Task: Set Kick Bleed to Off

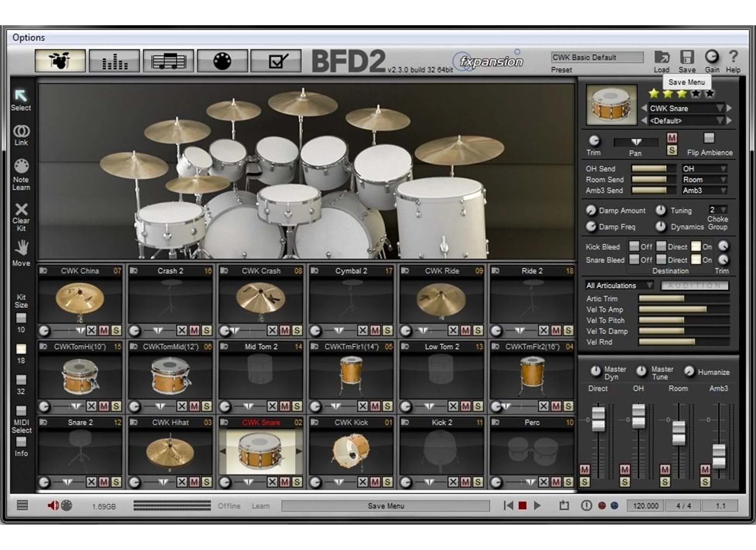Action: [x=634, y=246]
